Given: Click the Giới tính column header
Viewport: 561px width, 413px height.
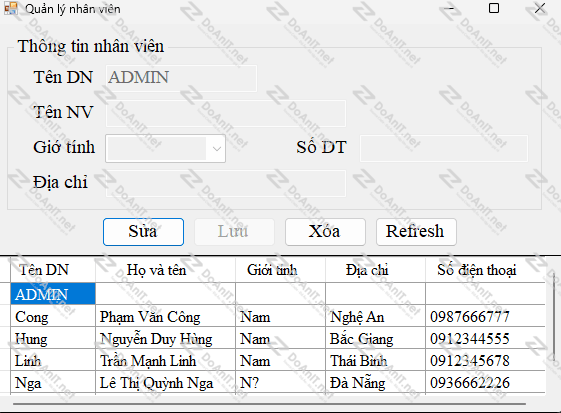Looking at the screenshot, I should [280, 270].
